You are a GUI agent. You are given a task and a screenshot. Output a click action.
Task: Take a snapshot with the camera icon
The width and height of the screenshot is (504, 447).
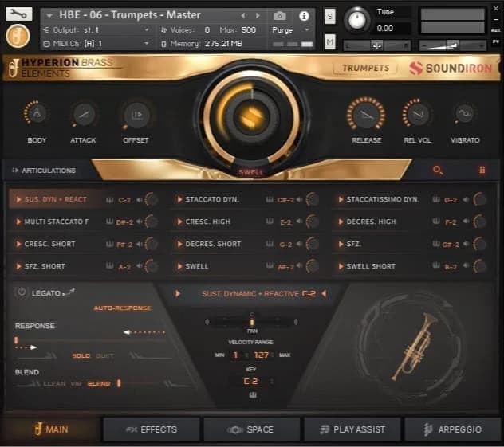(280, 15)
